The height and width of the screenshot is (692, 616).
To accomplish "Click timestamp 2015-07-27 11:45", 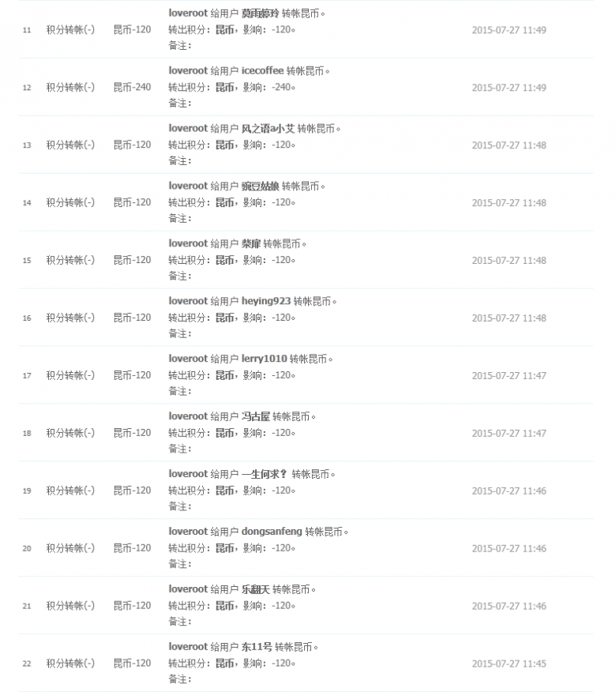I will (509, 664).
